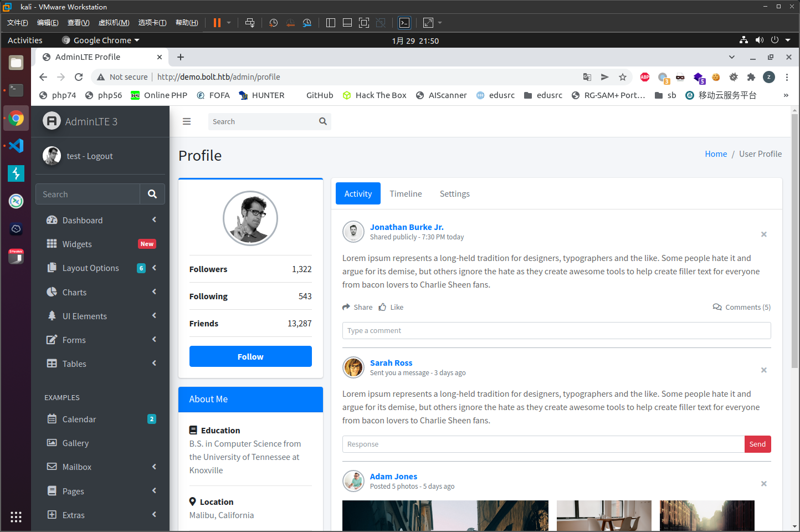Click the Charts pie icon
Viewport: 800px width, 532px height.
tap(52, 292)
